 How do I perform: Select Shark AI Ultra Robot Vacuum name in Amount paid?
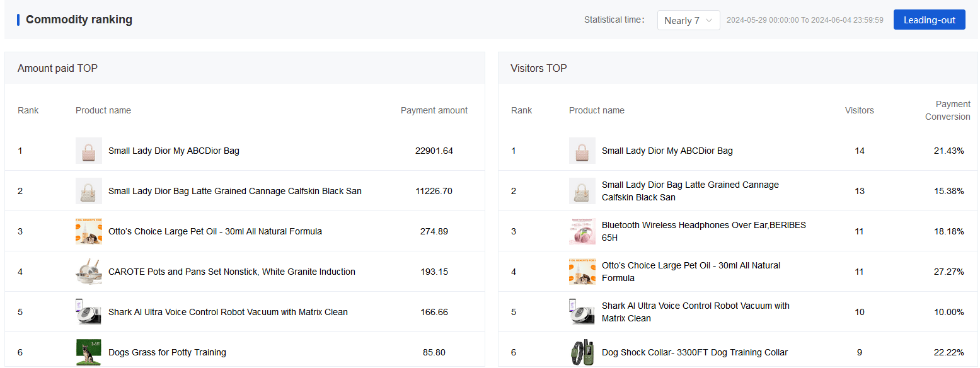tap(228, 312)
